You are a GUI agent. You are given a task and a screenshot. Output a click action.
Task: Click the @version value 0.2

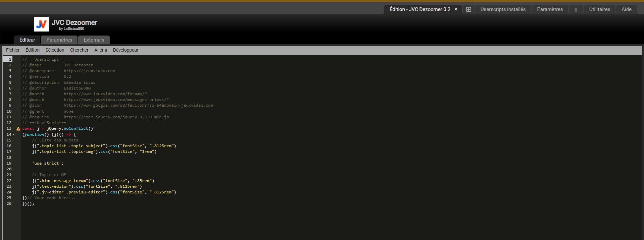click(67, 77)
